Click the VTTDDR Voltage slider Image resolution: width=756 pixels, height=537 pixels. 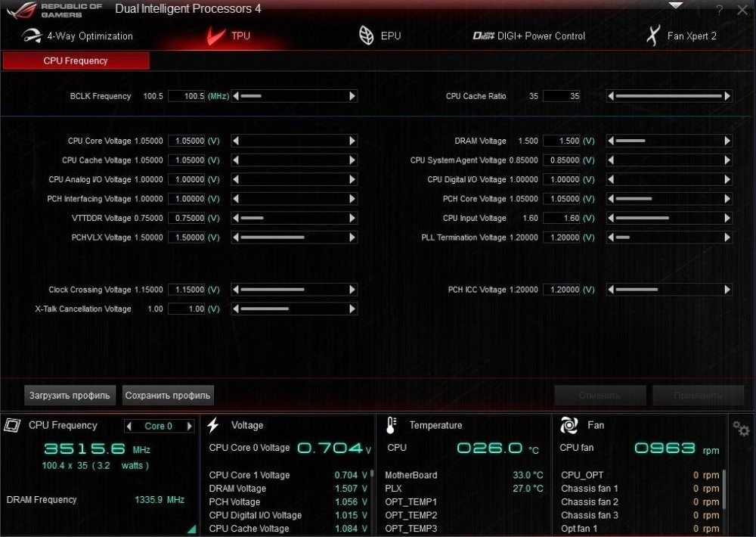(x=294, y=218)
